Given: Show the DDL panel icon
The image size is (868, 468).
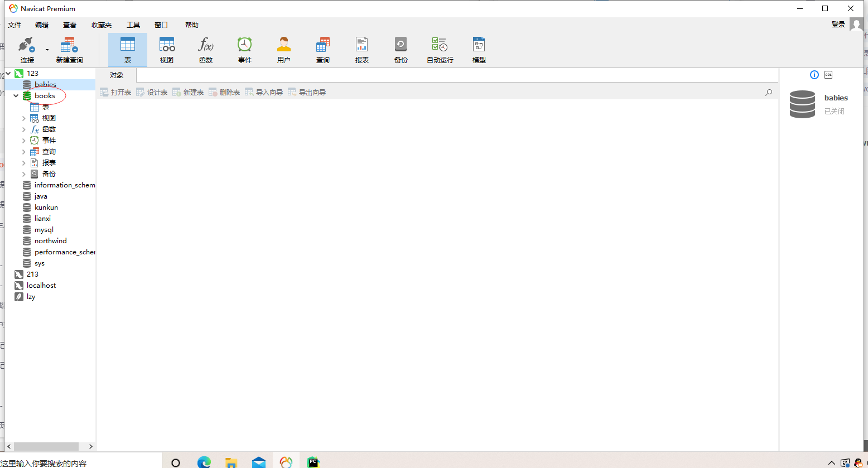Looking at the screenshot, I should [x=828, y=75].
